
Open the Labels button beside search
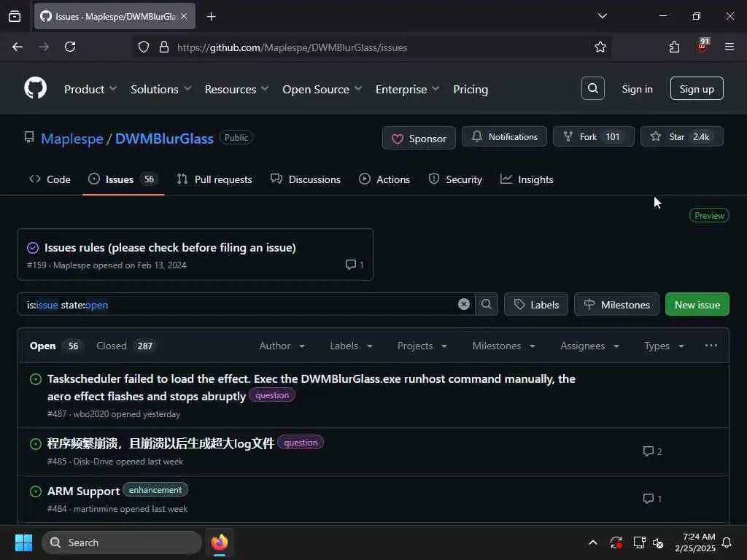[536, 304]
